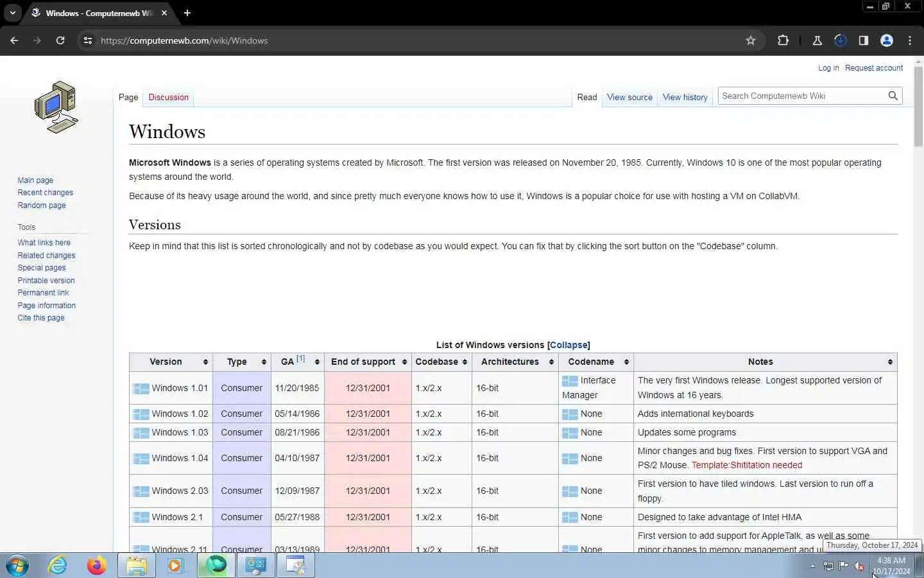Image resolution: width=924 pixels, height=578 pixels.
Task: Sort table by End of support column
Action: [x=404, y=362]
